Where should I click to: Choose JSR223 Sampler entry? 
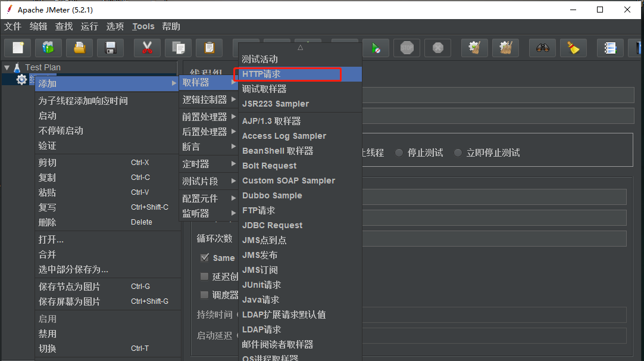[300, 104]
